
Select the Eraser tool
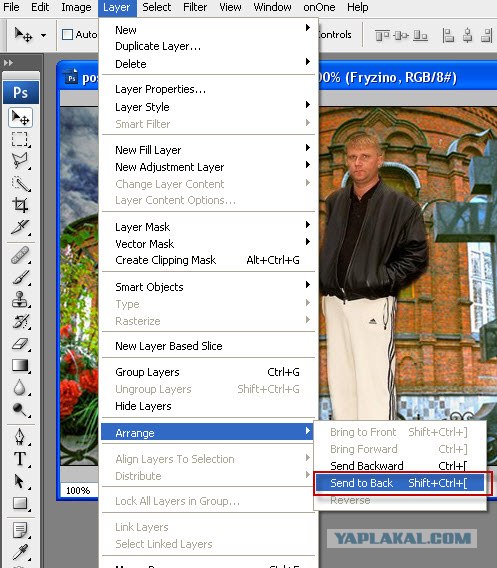point(20,343)
